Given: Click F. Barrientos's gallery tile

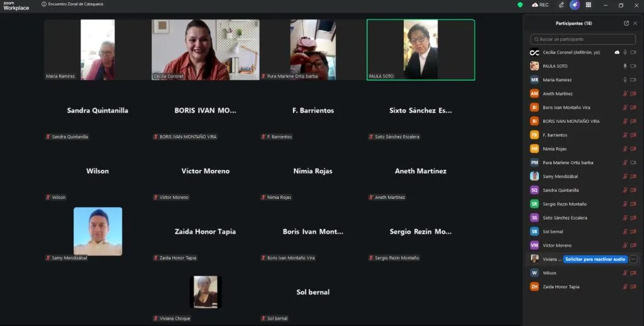Looking at the screenshot, I should tap(313, 110).
